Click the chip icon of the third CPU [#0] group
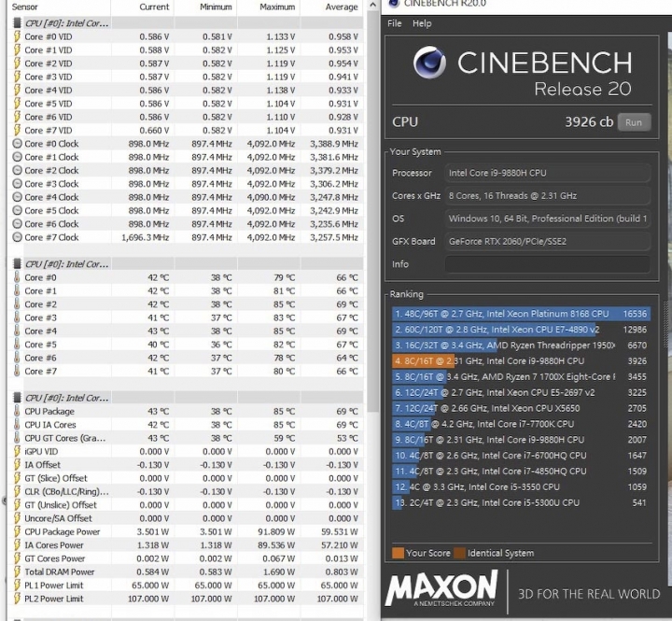The height and width of the screenshot is (621, 672). click(17, 398)
